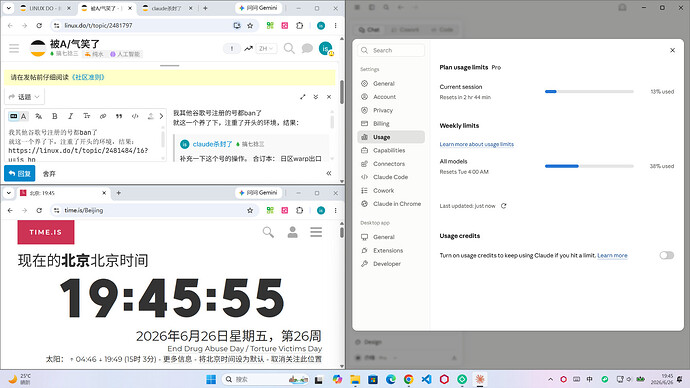Open the 人工智能 tag

125,54
